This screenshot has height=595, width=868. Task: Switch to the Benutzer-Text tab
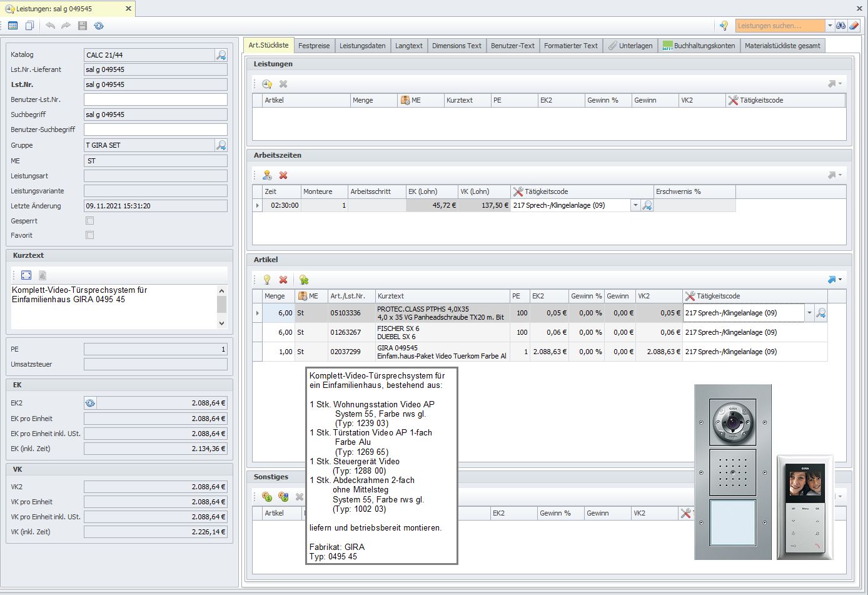513,46
